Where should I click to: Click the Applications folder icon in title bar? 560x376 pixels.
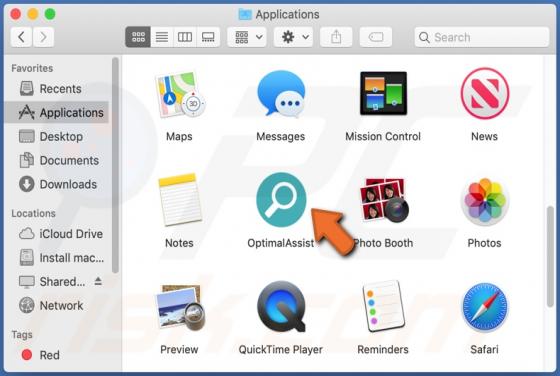(x=245, y=14)
